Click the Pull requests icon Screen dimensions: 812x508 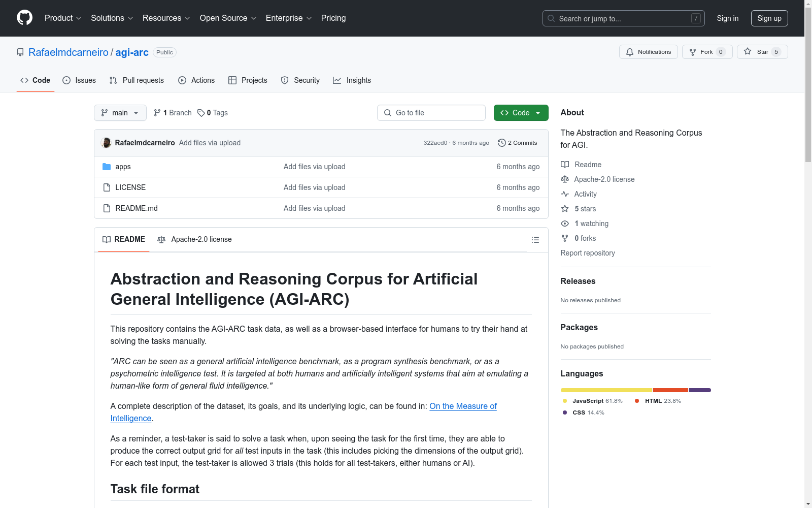113,80
